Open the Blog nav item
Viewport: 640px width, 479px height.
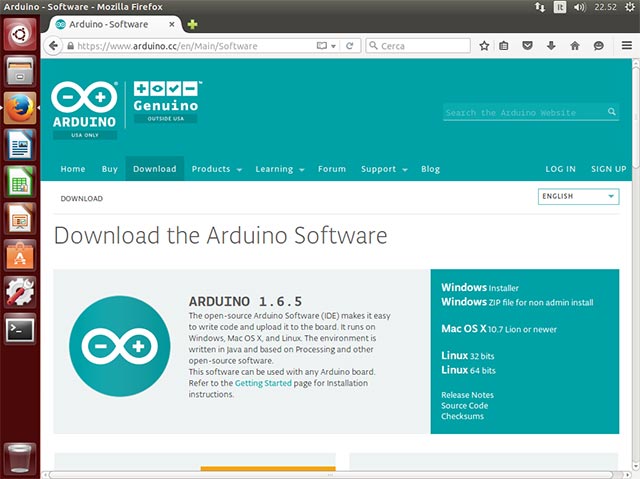(431, 169)
